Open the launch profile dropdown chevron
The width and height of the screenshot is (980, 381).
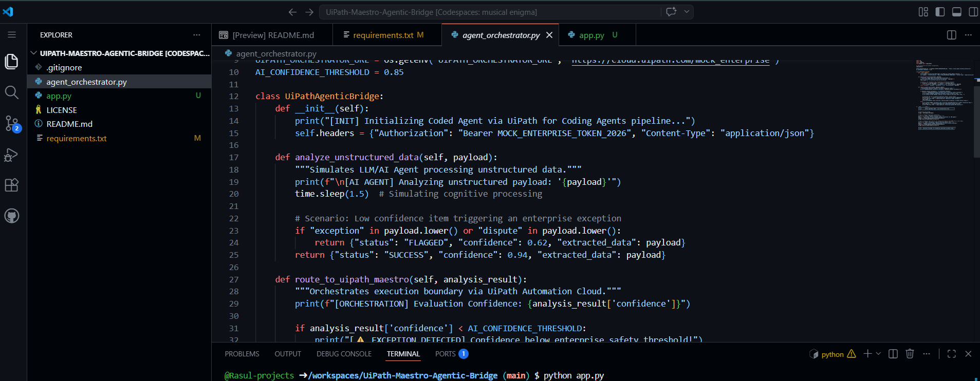(x=878, y=354)
